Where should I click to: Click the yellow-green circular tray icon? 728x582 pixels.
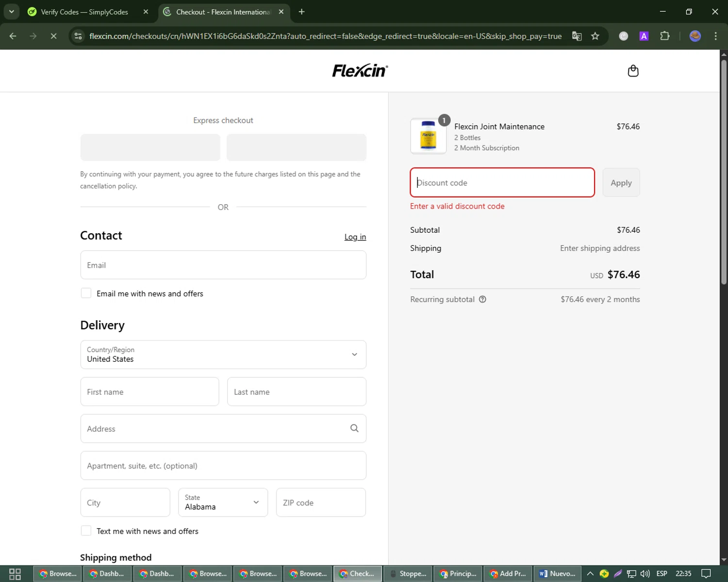[x=604, y=574]
